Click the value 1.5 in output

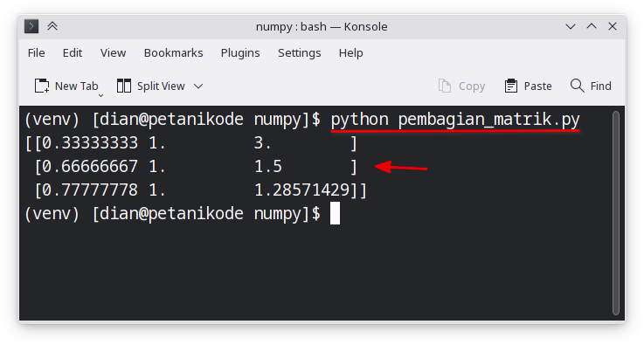[268, 167]
